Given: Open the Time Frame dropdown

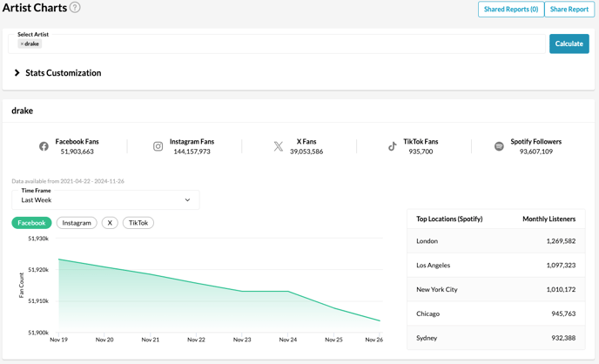Looking at the screenshot, I should [105, 199].
